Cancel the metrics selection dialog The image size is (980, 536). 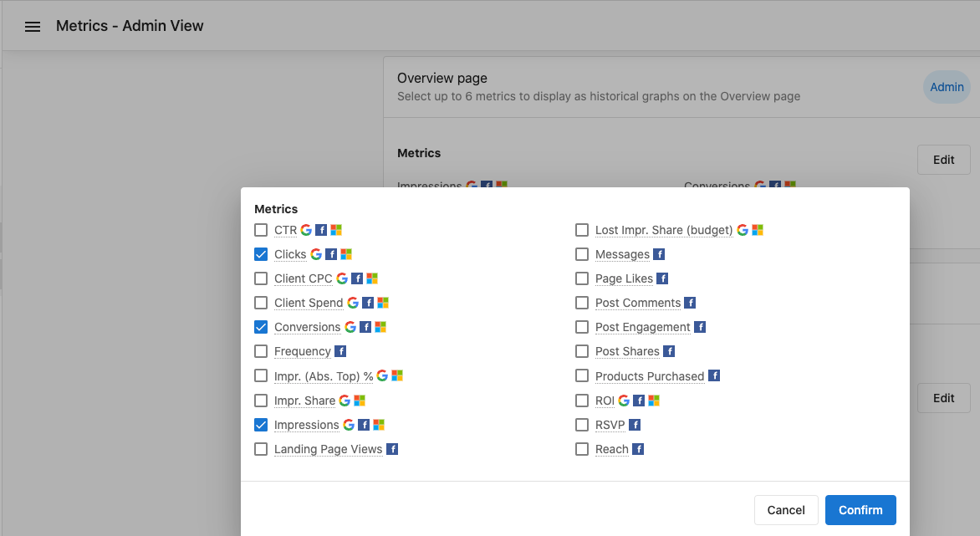coord(785,509)
